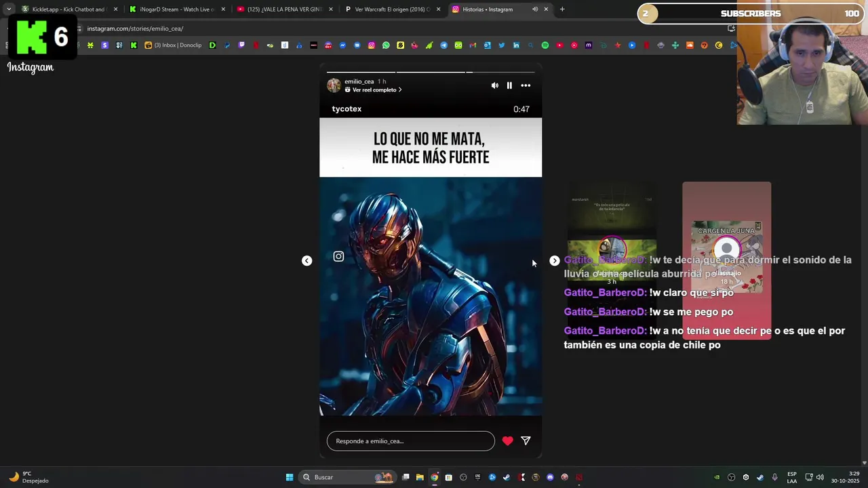Open the next story preview thumbnail labeled 3 h
This screenshot has width=868, height=488.
(x=612, y=261)
